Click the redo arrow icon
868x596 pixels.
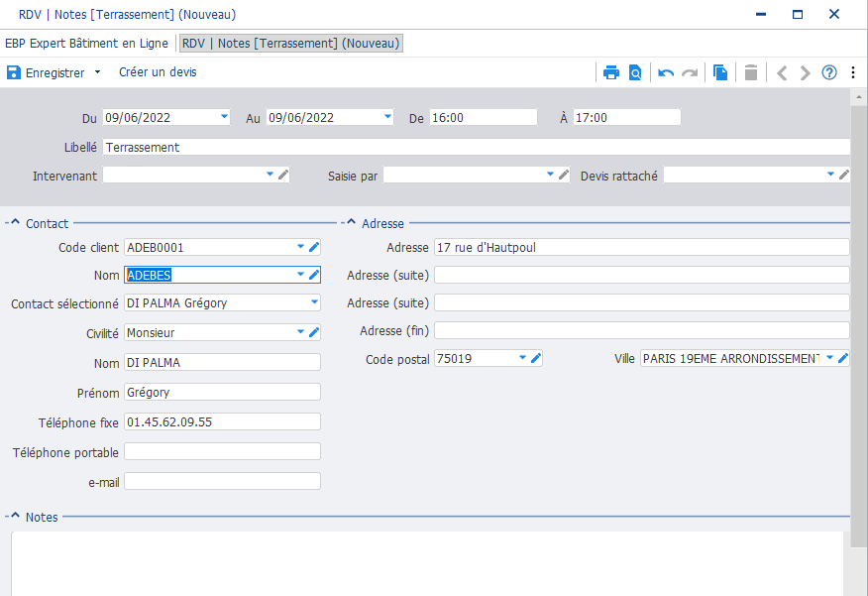pyautogui.click(x=690, y=72)
